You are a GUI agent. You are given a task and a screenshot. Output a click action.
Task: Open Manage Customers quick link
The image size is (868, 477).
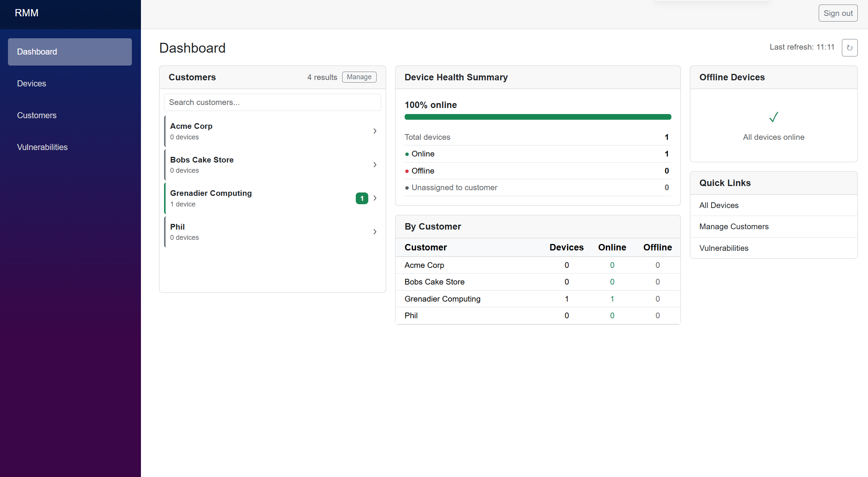point(733,226)
